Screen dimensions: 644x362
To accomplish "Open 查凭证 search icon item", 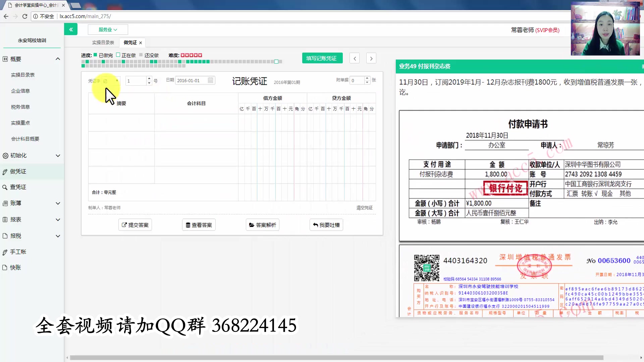I will click(x=18, y=187).
